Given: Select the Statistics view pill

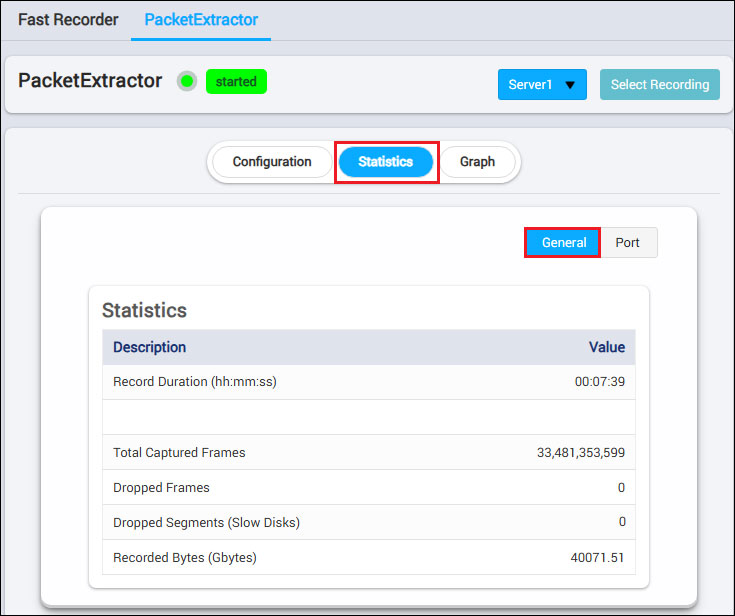Looking at the screenshot, I should click(x=386, y=162).
